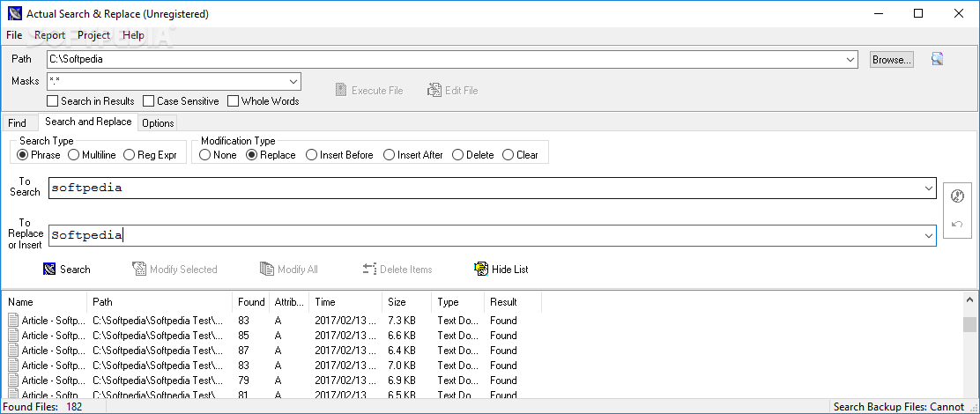Click Modify Selected
This screenshot has width=980, height=414.
pyautogui.click(x=175, y=270)
